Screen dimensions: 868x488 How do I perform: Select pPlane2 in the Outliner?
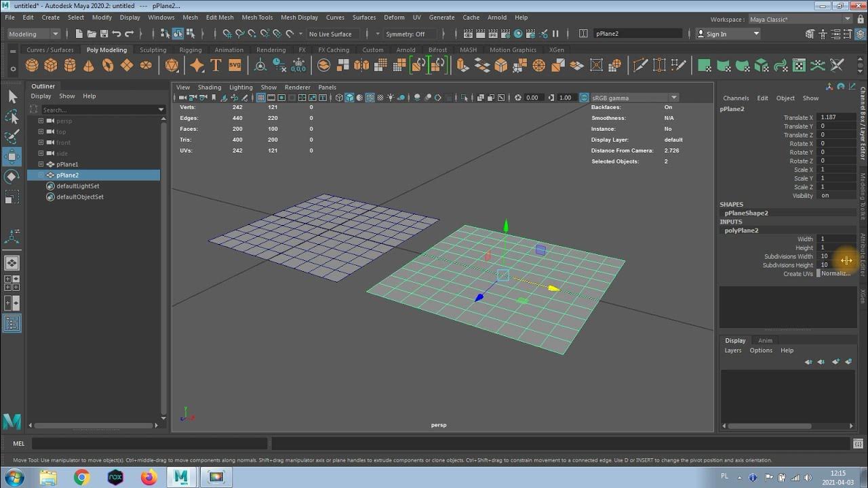[94, 175]
